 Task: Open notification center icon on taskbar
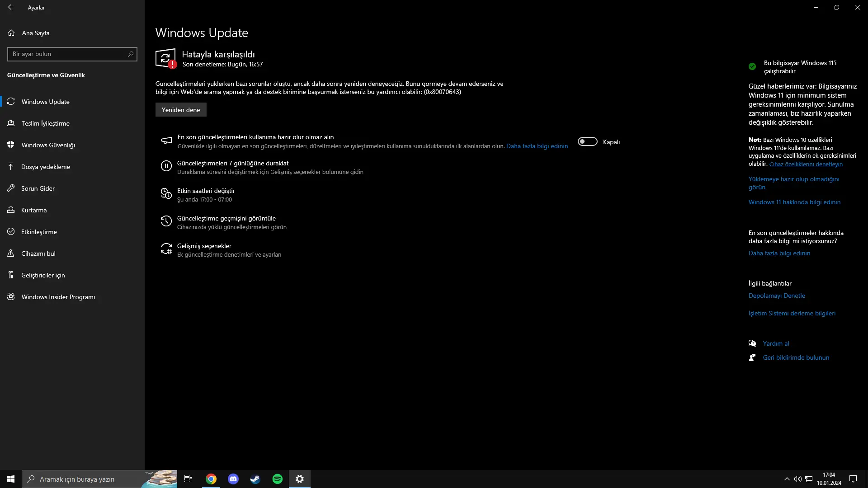[853, 479]
